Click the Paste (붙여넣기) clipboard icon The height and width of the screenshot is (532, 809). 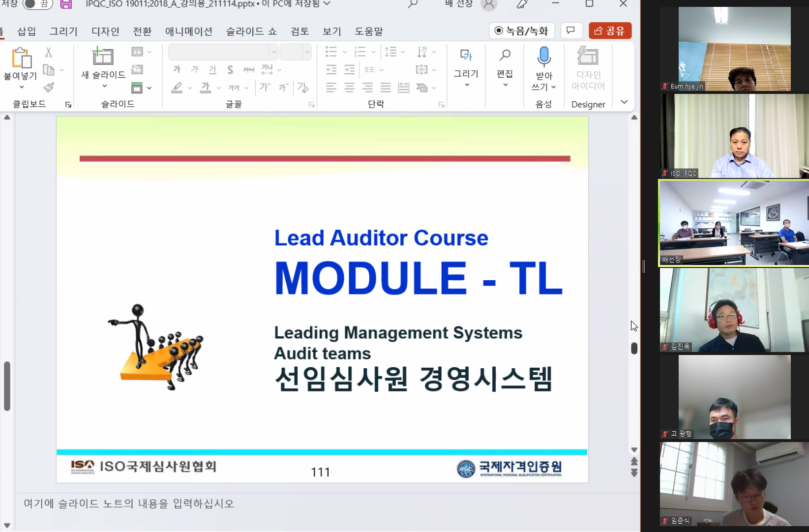pos(21,58)
